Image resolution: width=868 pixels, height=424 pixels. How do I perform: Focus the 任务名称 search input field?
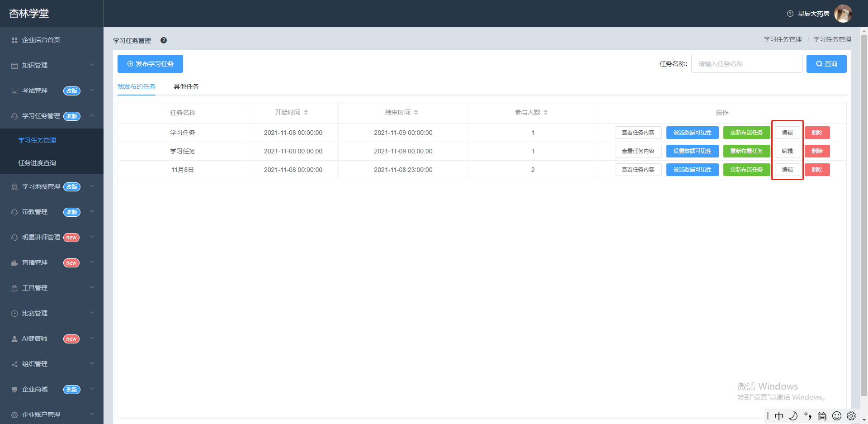[747, 64]
